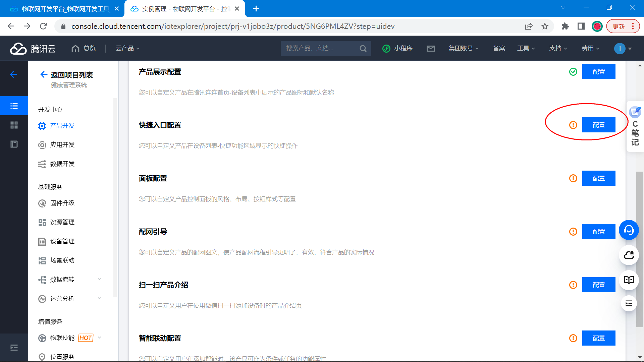Screen dimensions: 644x362
Task: Click the product search input field
Action: 320,48
